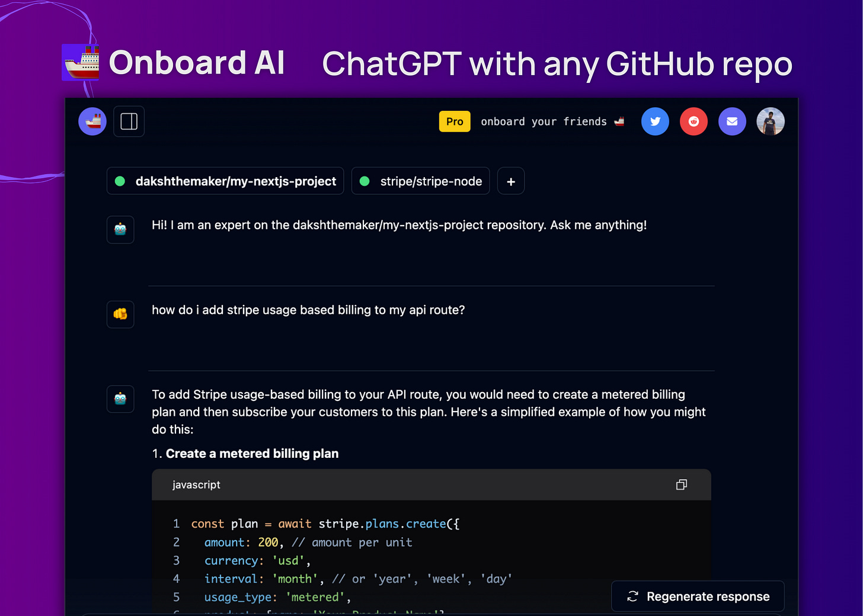Viewport: 863px width, 616px height.
Task: Click Regenerate response button
Action: 698,596
